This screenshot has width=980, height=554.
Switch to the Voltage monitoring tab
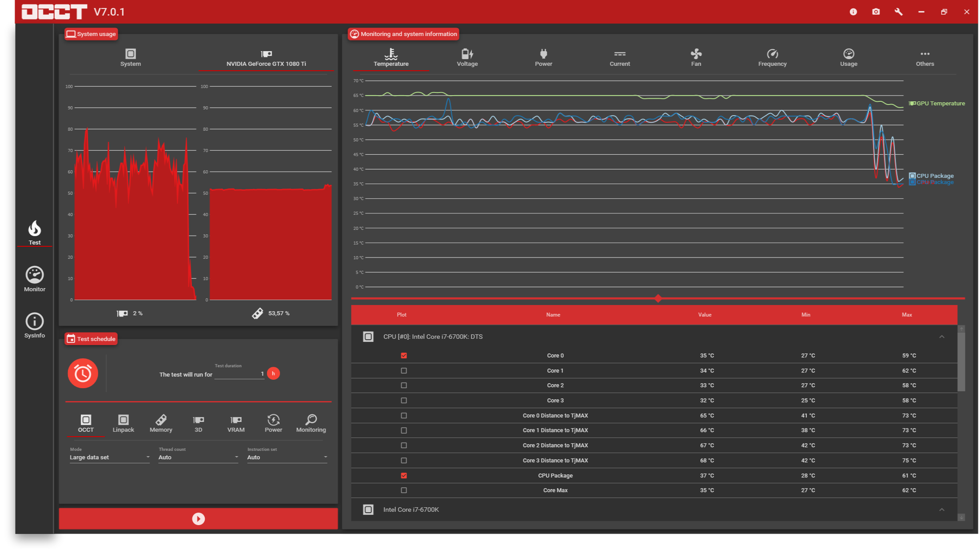tap(467, 58)
